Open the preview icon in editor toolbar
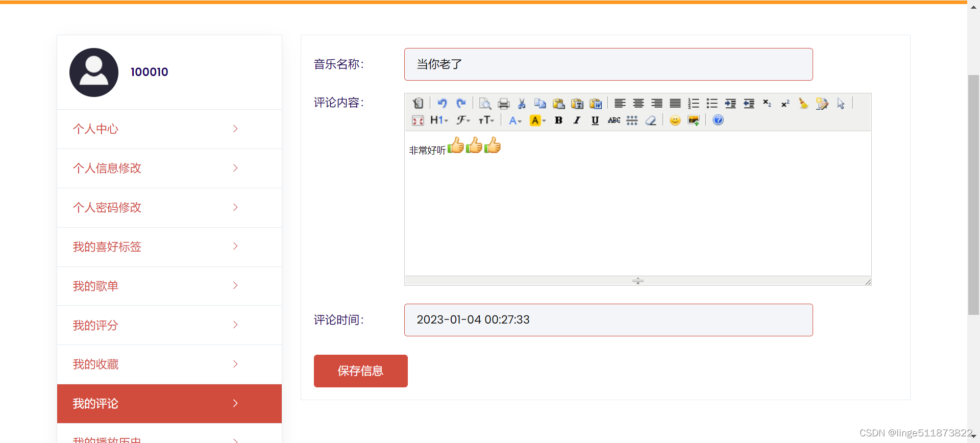 click(x=485, y=103)
